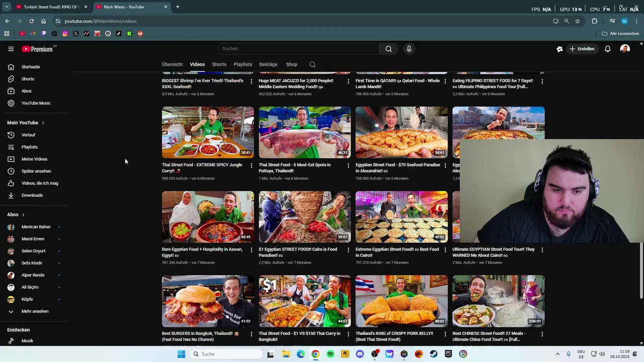Open Spotify from the taskbar
644x362 pixels.
click(x=330, y=354)
